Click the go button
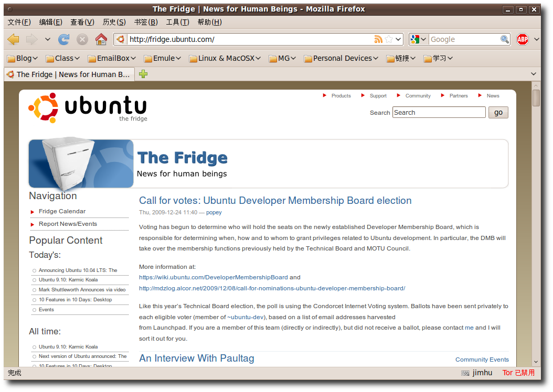The width and height of the screenshot is (553, 392). pos(498,112)
